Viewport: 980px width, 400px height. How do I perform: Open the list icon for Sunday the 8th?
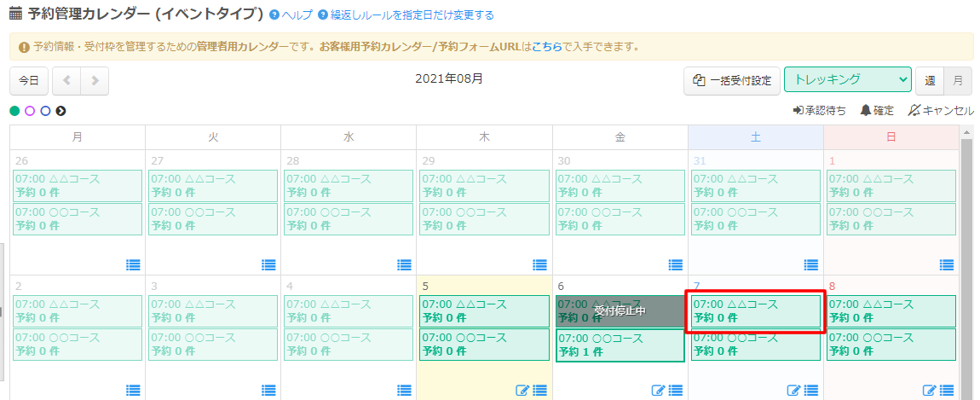click(947, 391)
